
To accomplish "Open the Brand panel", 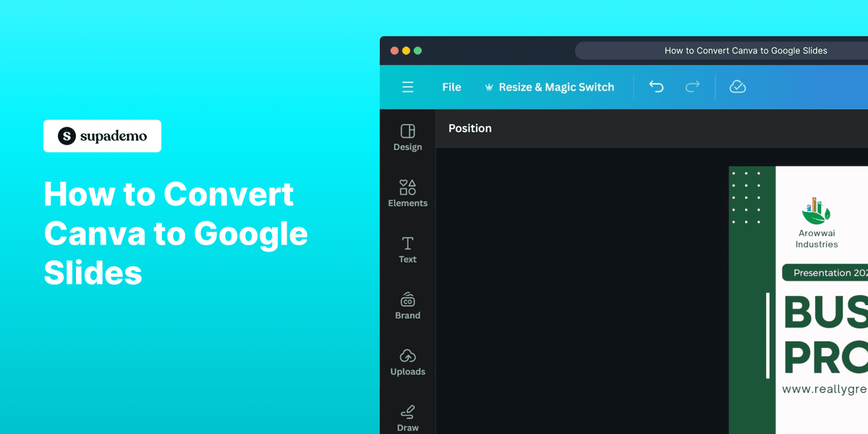I will pos(407,306).
